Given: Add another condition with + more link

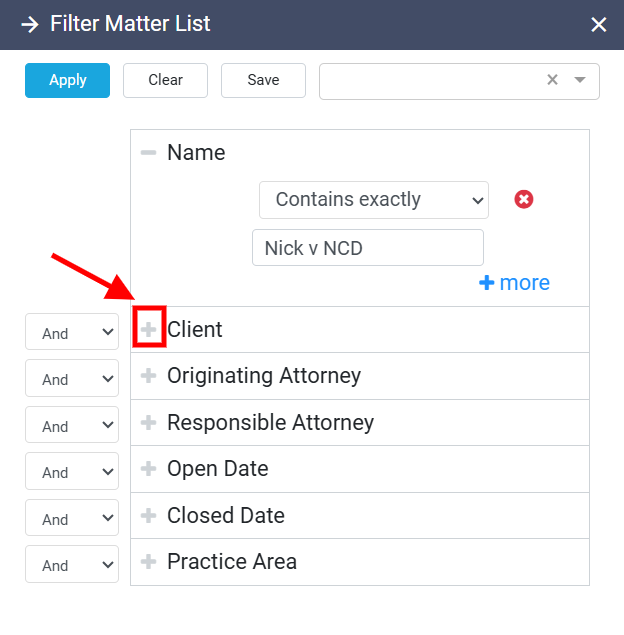Looking at the screenshot, I should [514, 282].
